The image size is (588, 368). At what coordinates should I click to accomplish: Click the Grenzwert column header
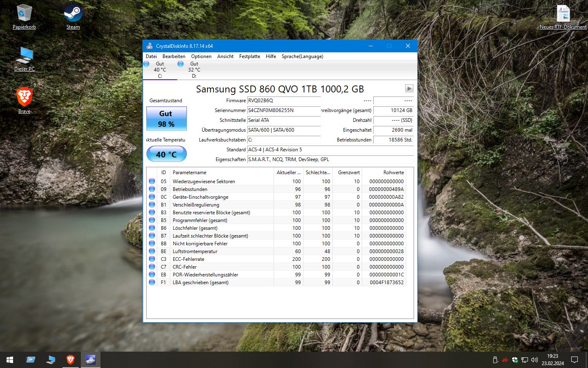tap(347, 173)
